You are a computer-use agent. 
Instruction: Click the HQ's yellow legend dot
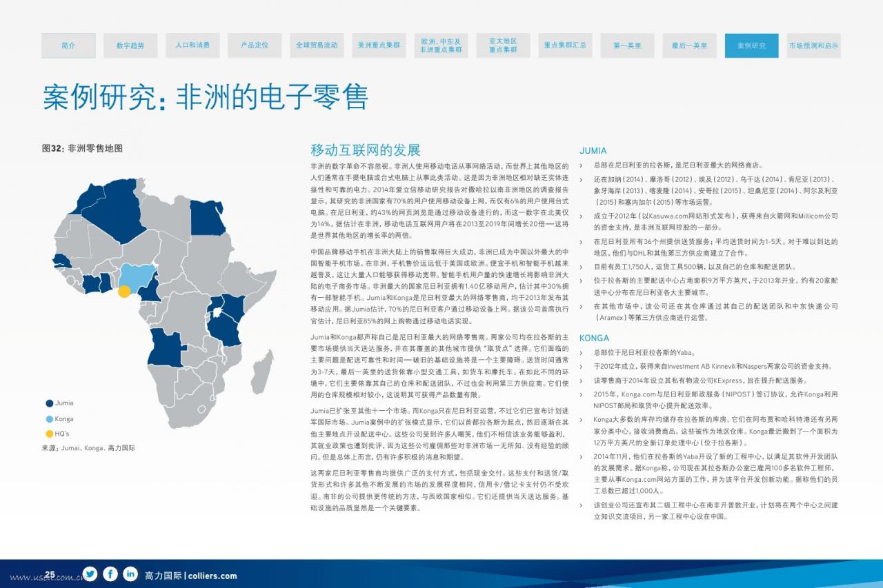coord(50,434)
